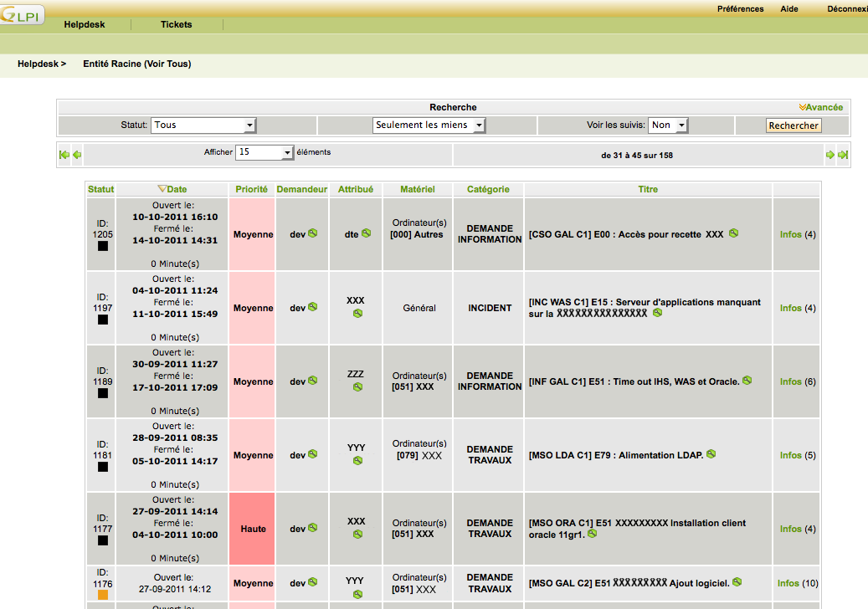Click green icon under ZZZ assignee

pyautogui.click(x=357, y=387)
